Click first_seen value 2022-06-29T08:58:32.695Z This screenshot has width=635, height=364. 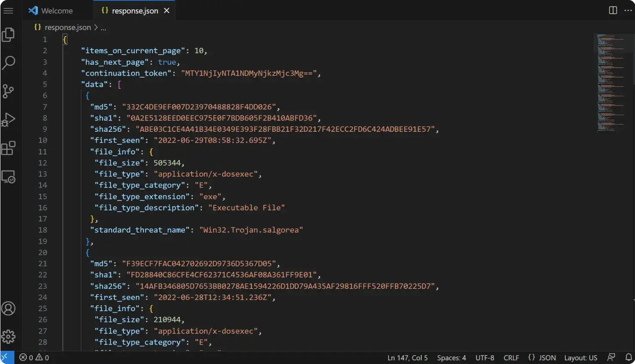[213, 140]
